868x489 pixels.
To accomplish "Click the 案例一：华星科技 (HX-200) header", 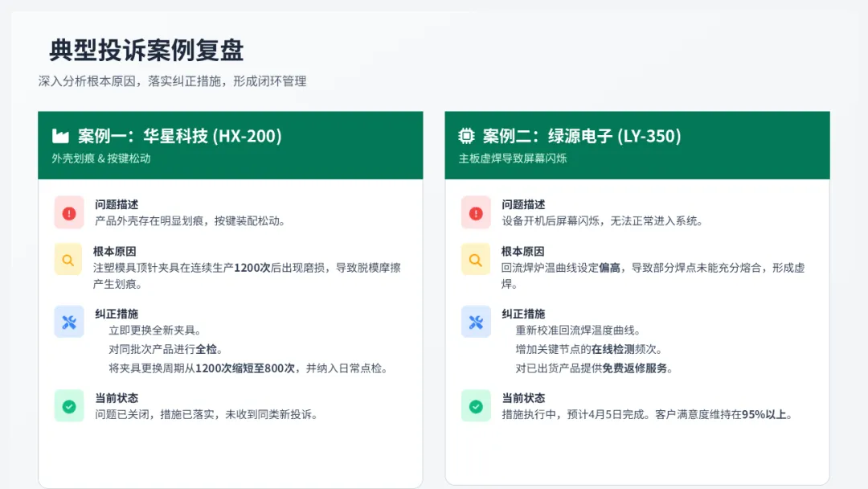I will pos(179,136).
